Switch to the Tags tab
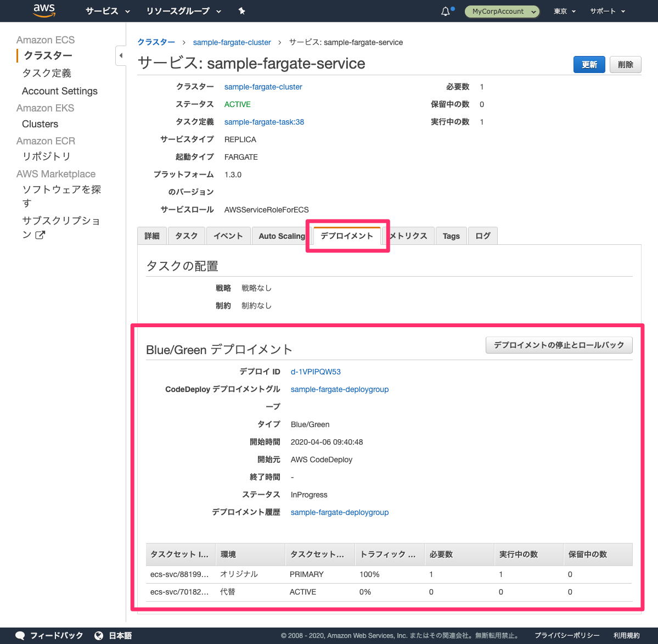This screenshot has width=658, height=644. pyautogui.click(x=451, y=236)
